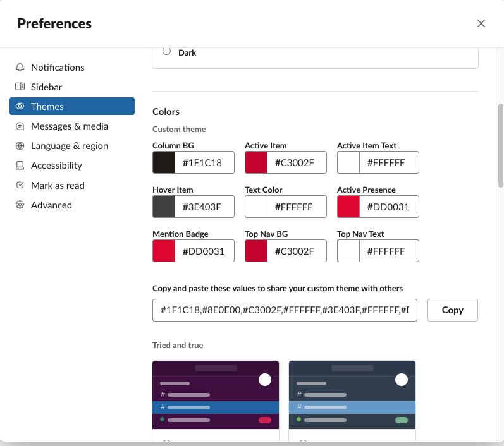
Task: Go to Messages & media settings
Action: click(72, 126)
